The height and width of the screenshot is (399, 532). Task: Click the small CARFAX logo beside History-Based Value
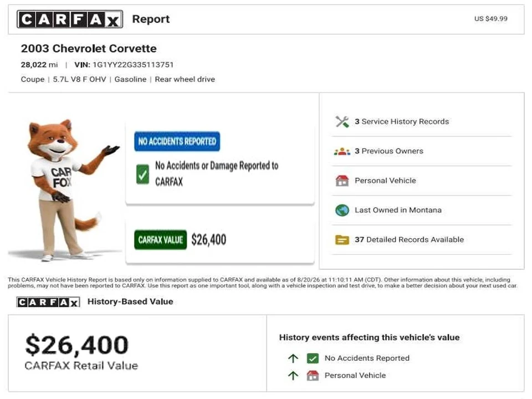coord(48,302)
